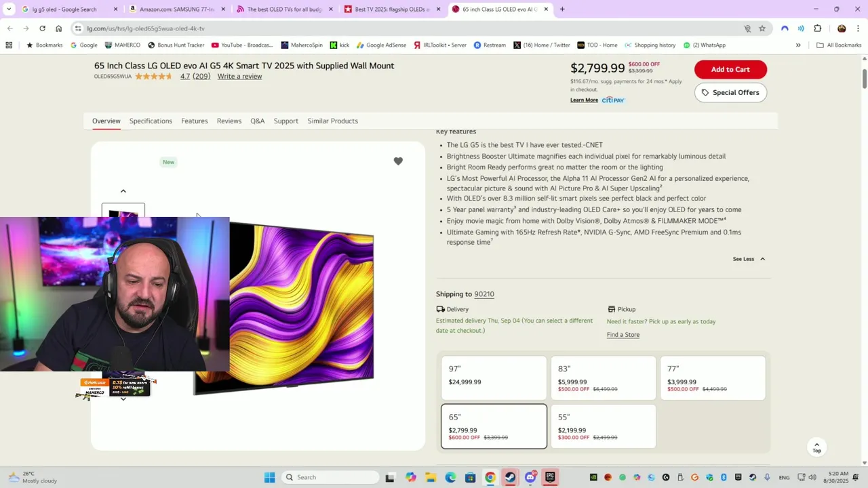Viewport: 868px width, 488px height.
Task: Open the 209 ratings link
Action: (x=201, y=76)
